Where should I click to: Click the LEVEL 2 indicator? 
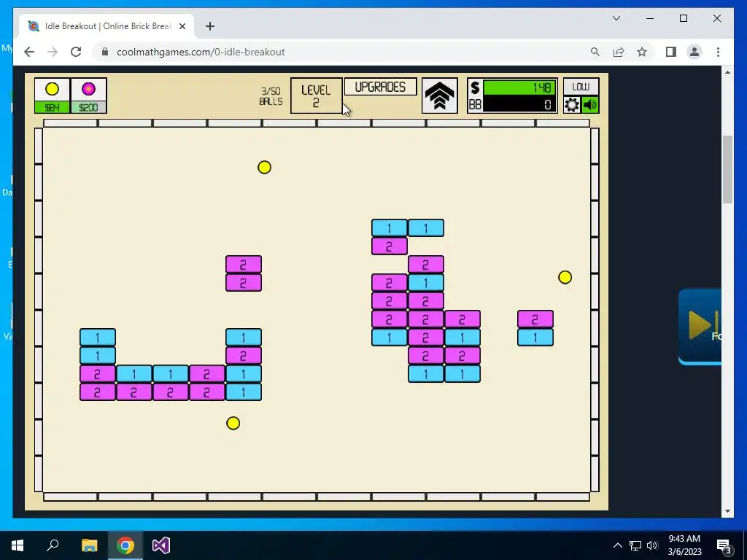point(317,96)
